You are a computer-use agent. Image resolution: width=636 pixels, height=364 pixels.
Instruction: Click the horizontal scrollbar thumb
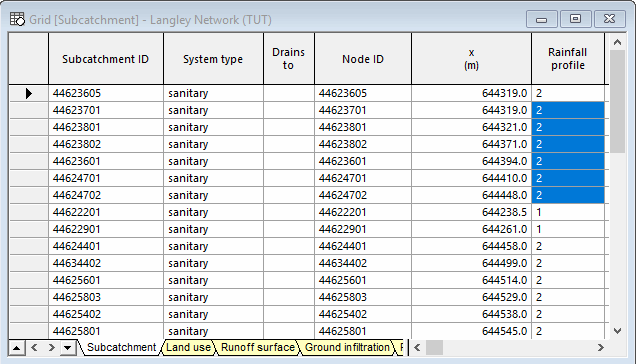tap(434, 347)
